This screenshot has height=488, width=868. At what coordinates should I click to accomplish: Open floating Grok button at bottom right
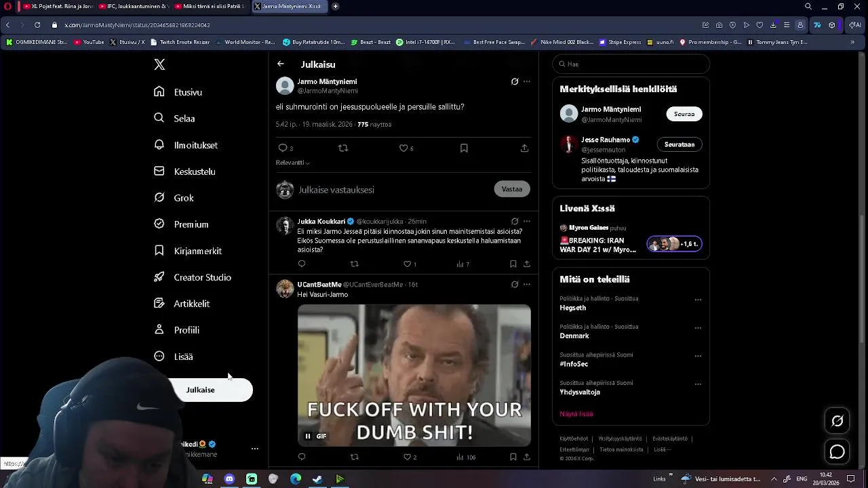[837, 421]
